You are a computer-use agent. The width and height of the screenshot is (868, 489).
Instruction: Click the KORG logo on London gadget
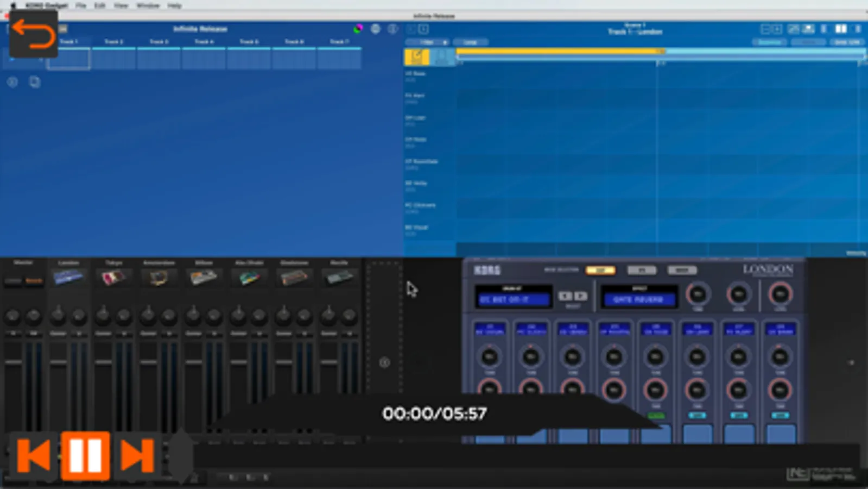487,270
